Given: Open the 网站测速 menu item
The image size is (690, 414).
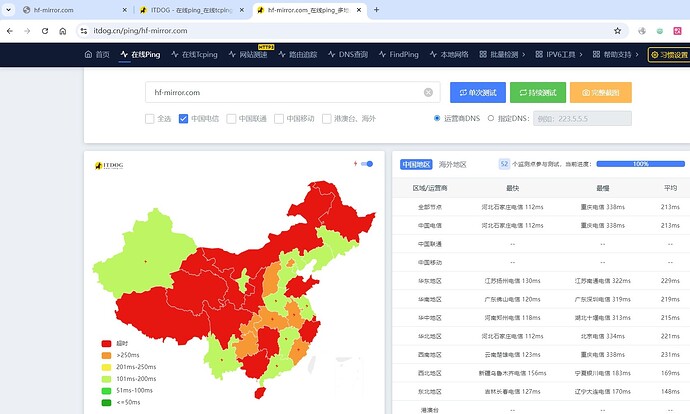Looking at the screenshot, I should (248, 55).
